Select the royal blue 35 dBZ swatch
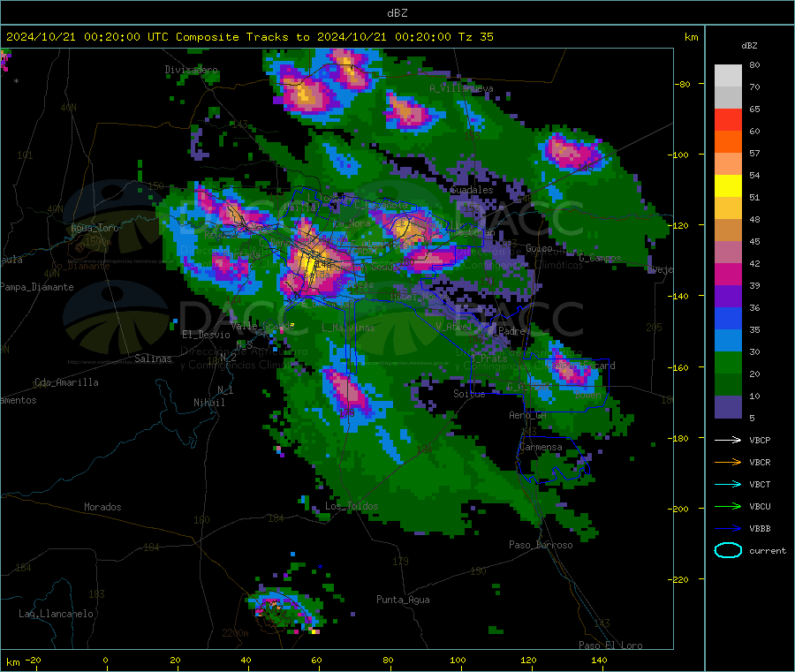 728,318
